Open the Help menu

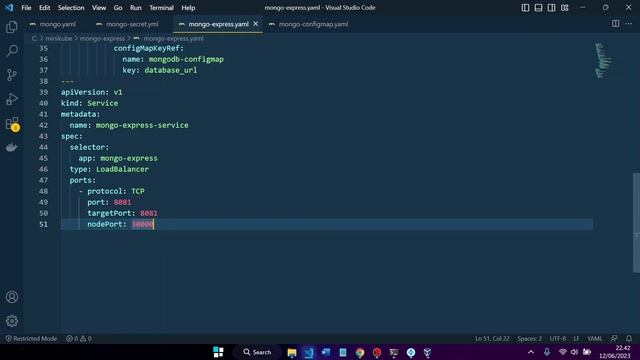coord(188,7)
